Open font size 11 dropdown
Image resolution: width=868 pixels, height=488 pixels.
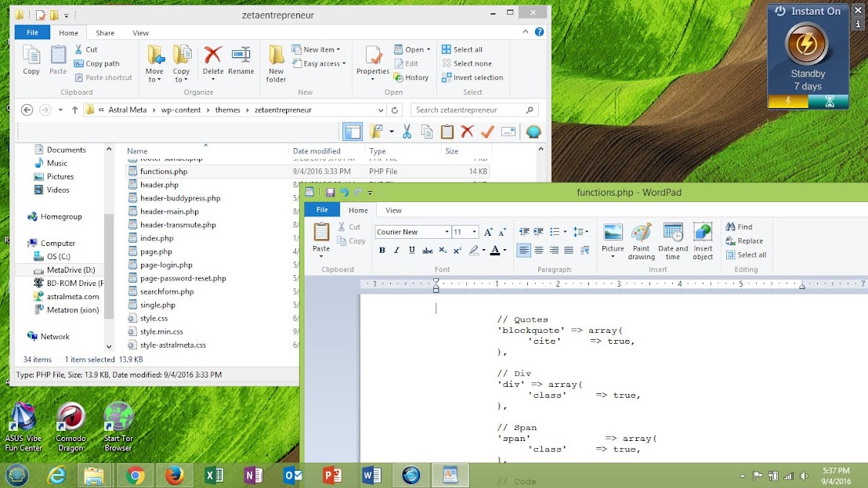coord(474,232)
